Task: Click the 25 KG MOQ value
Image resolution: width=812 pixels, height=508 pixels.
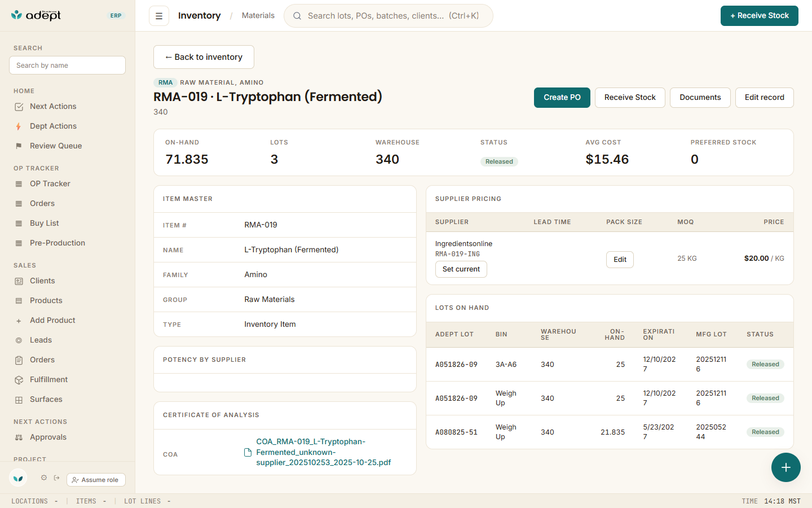Action: (x=687, y=259)
